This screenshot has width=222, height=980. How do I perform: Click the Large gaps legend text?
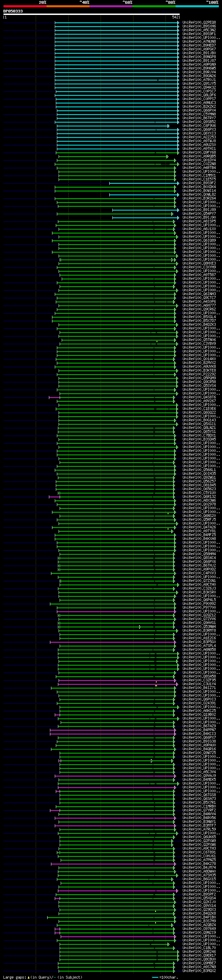tap(43, 977)
